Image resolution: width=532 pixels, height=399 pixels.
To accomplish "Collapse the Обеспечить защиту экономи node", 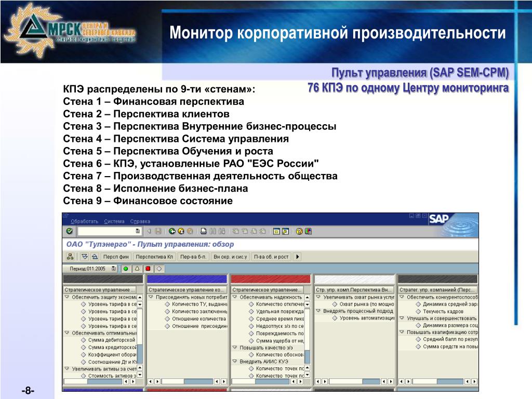I will [67, 297].
